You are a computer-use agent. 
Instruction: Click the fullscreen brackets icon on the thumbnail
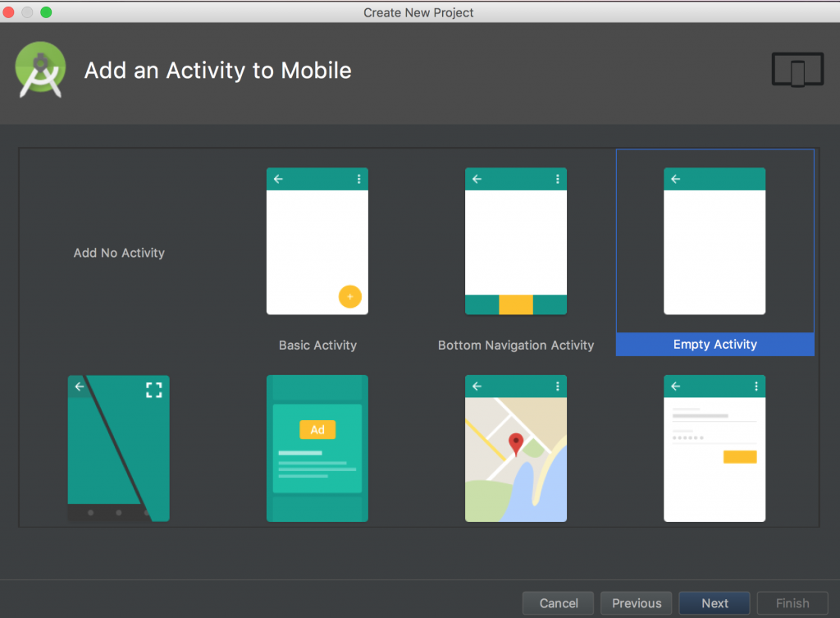point(153,390)
